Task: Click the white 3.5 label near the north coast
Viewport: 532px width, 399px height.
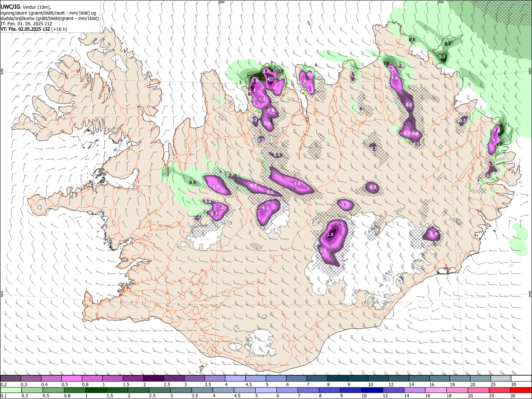Action: [x=266, y=72]
